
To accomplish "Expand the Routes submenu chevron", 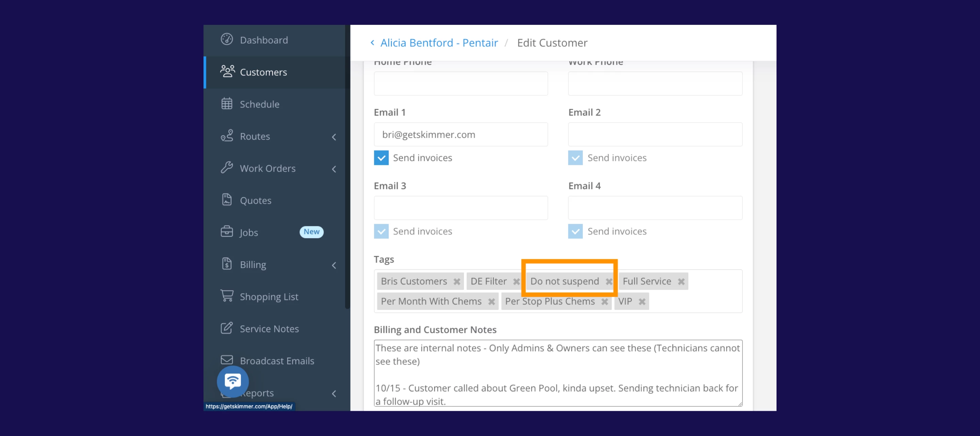I will (x=333, y=137).
